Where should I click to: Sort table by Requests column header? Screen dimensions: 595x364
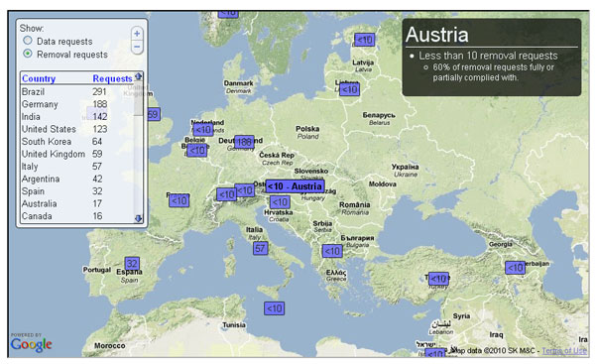[x=112, y=78]
